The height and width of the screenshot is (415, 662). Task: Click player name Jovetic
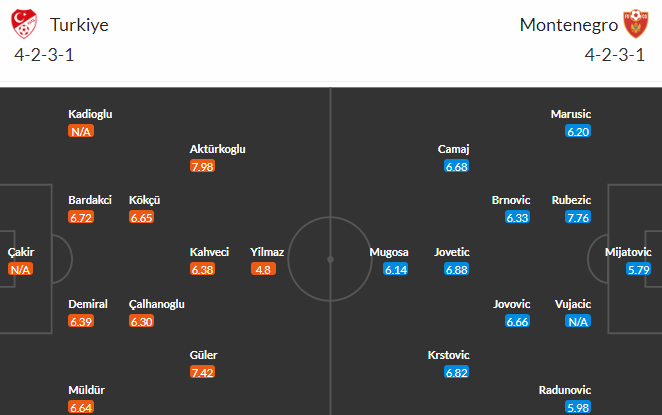pos(452,252)
